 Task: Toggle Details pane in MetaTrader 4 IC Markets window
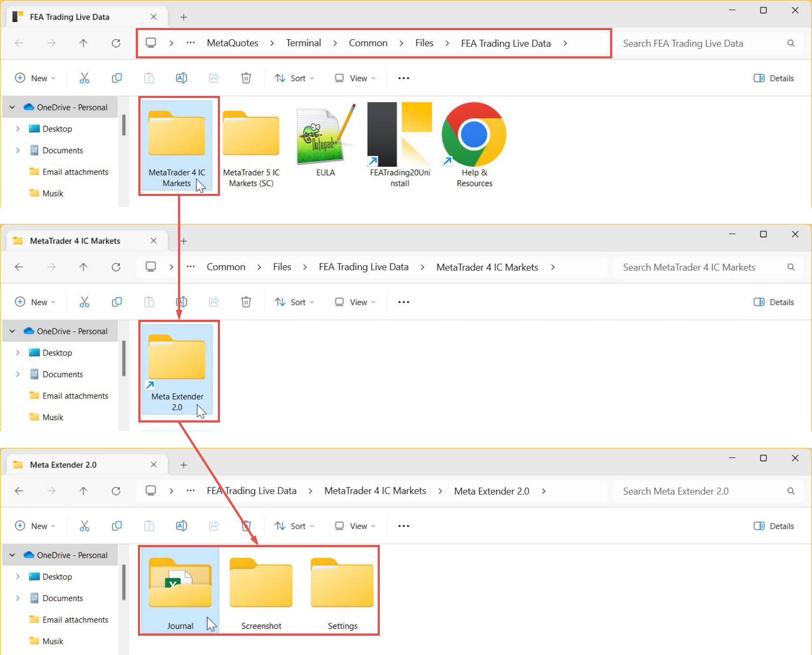pos(774,302)
